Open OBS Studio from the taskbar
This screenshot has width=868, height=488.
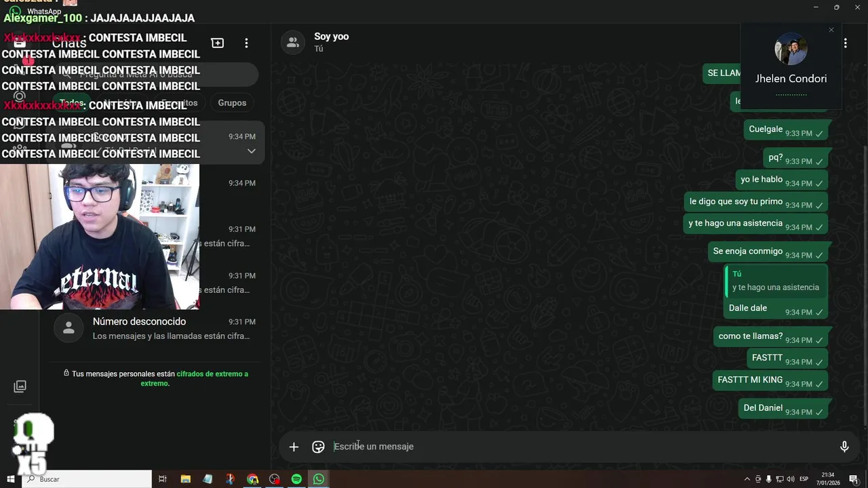point(275,479)
